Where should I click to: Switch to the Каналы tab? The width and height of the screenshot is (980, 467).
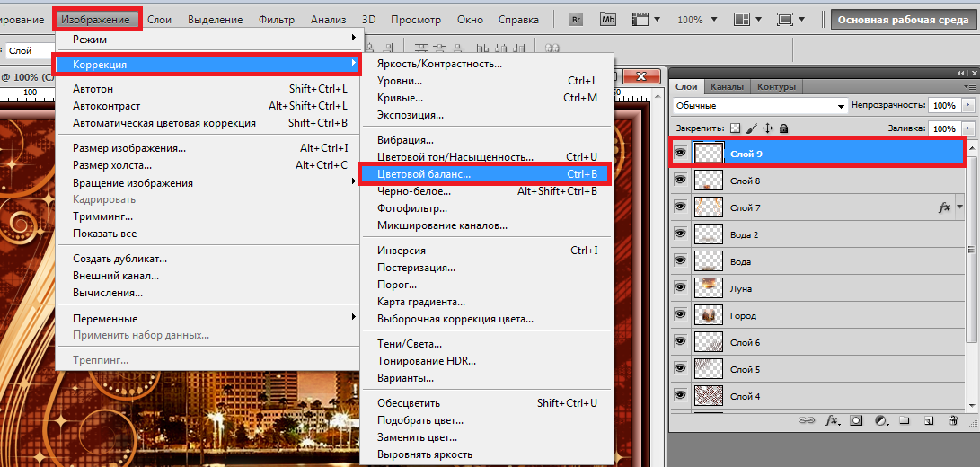tap(727, 87)
